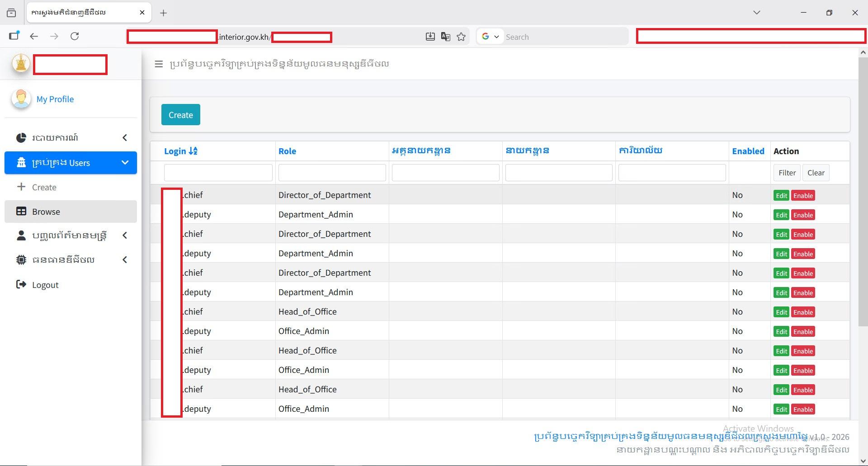Screen dimensions: 868x466
Task: Sort by the ការិយាល័យ column header
Action: (x=641, y=151)
